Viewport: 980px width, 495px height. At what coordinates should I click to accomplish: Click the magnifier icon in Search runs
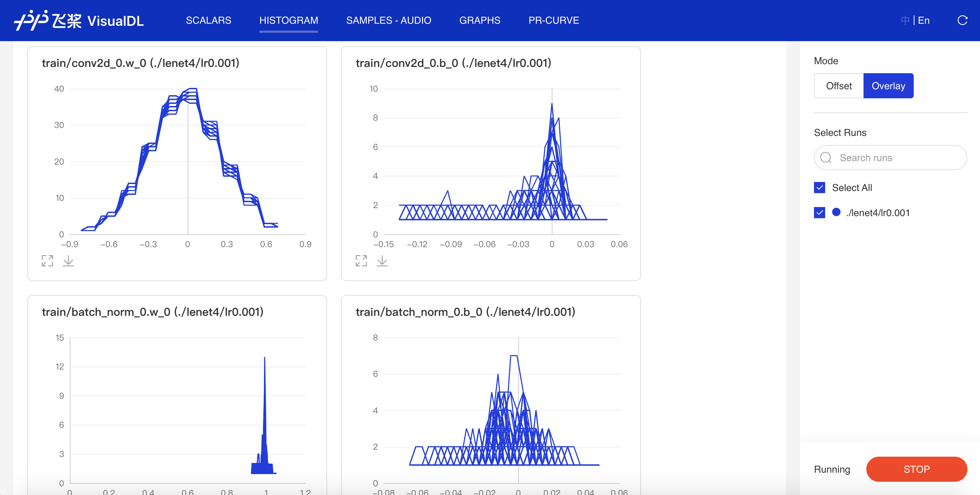[826, 158]
